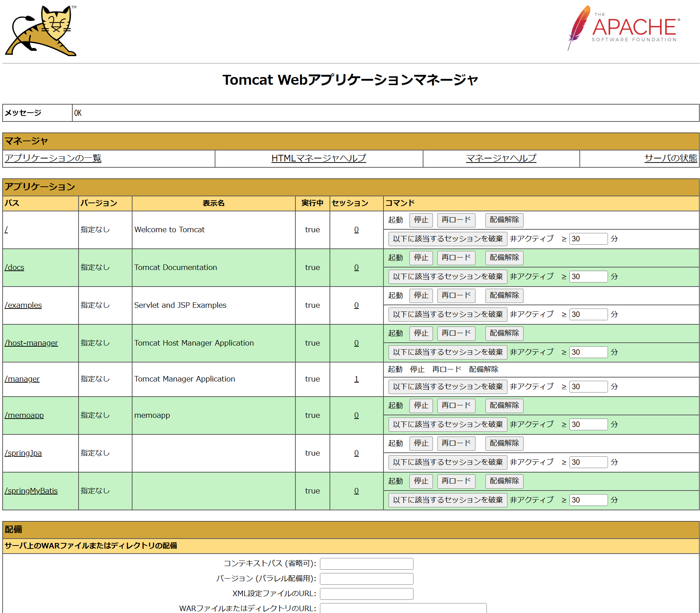Expire idle sessions for the root application
Image resolution: width=700 pixels, height=613 pixels.
tap(447, 238)
